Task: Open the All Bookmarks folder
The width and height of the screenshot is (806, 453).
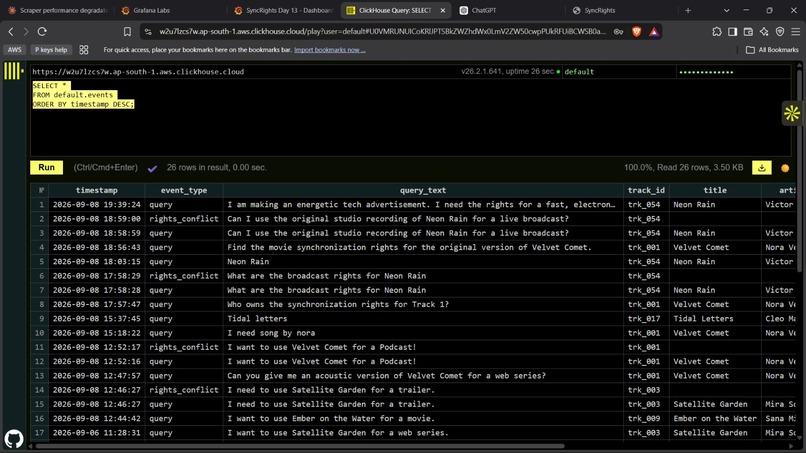Action: coord(772,50)
